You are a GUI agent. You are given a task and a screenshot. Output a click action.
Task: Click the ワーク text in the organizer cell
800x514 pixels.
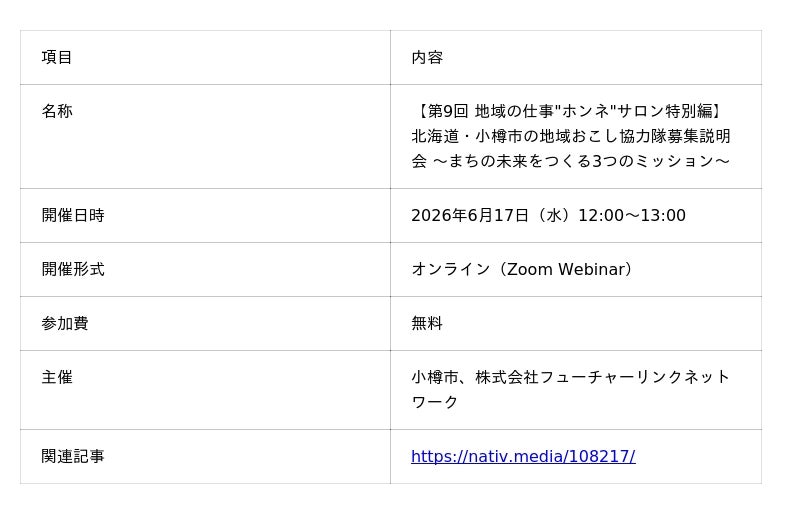pos(435,402)
